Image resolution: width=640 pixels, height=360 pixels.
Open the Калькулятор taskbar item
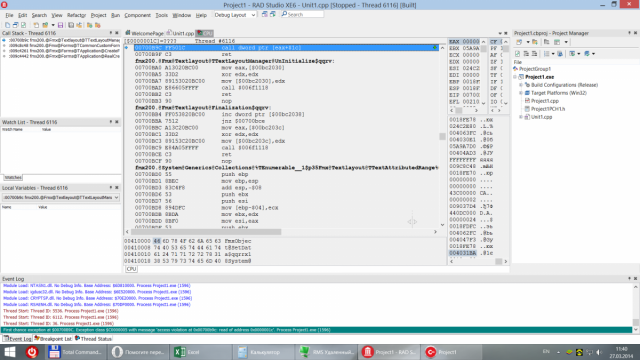(264, 352)
